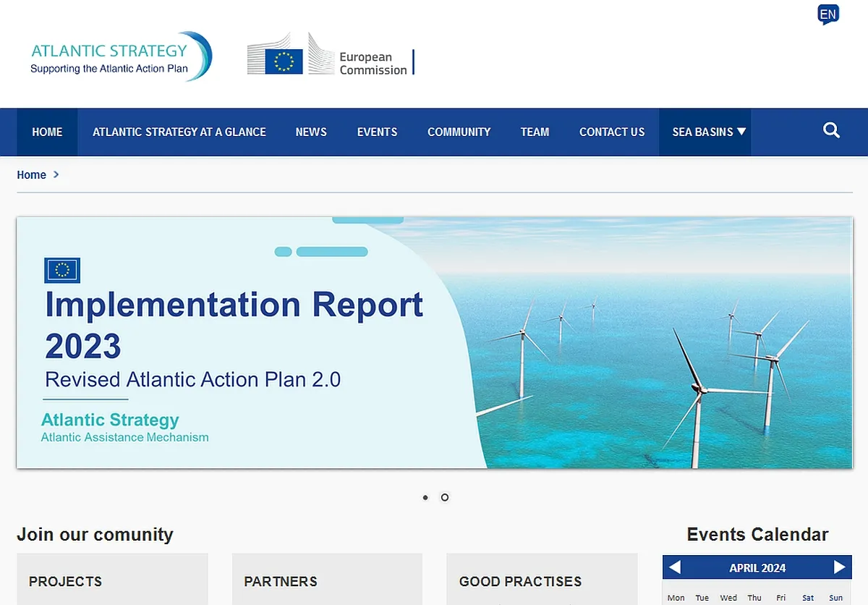
Task: Select the second carousel slide dot
Action: (x=445, y=497)
